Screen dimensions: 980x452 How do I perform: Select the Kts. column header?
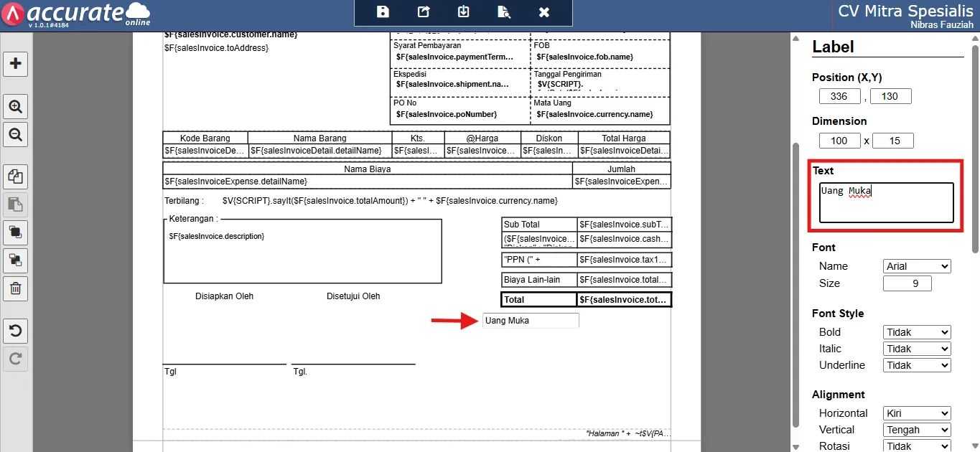(419, 138)
